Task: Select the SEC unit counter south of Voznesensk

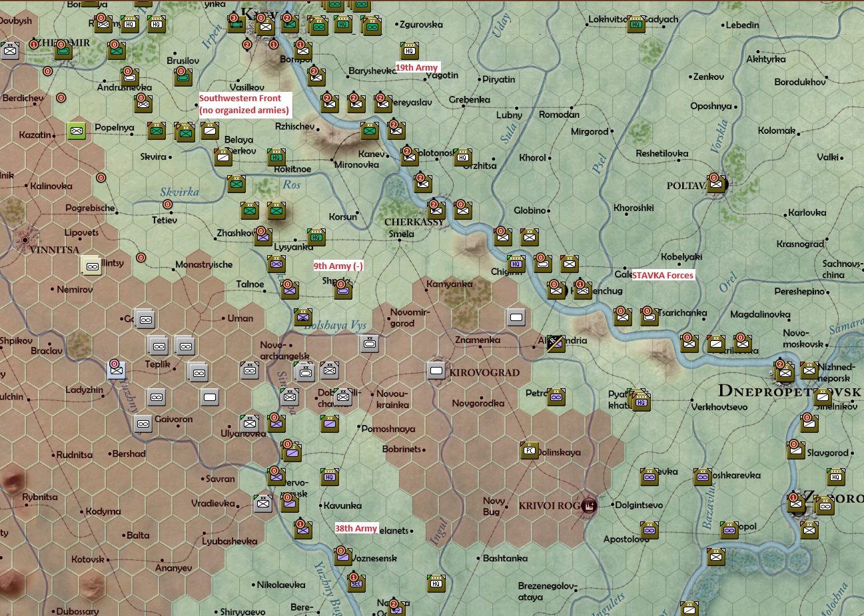Action: tap(356, 582)
